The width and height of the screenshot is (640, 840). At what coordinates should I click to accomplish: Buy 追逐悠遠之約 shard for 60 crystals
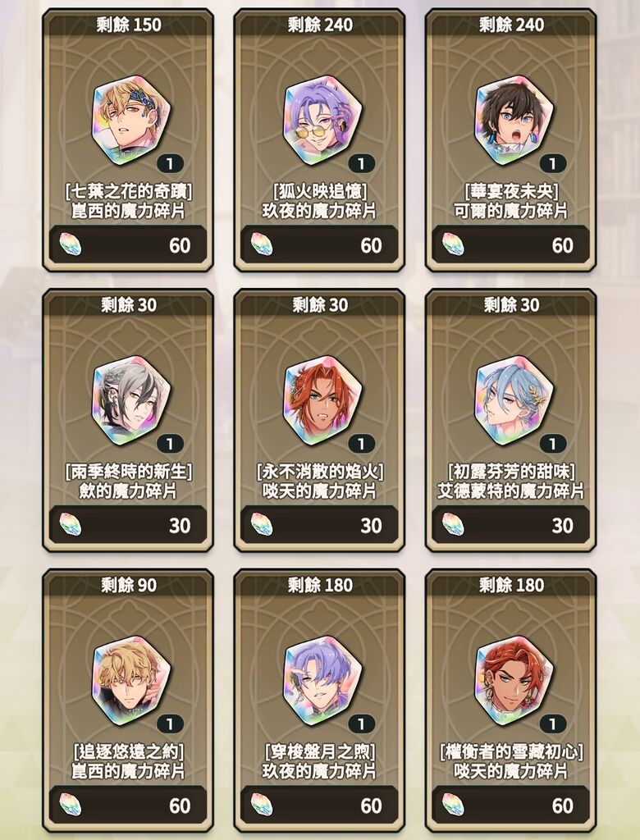pos(128,806)
